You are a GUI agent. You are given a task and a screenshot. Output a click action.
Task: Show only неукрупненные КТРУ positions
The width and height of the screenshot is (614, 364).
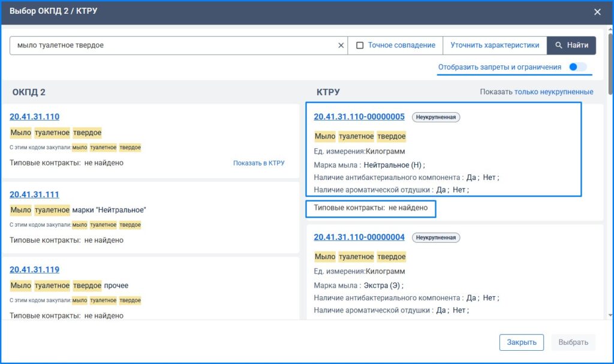point(553,92)
